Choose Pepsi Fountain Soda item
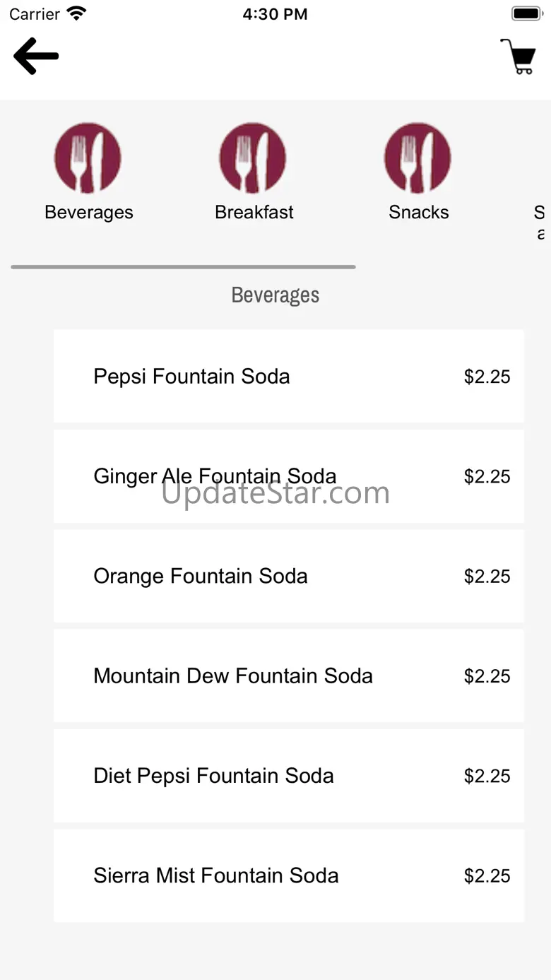 [x=191, y=376]
